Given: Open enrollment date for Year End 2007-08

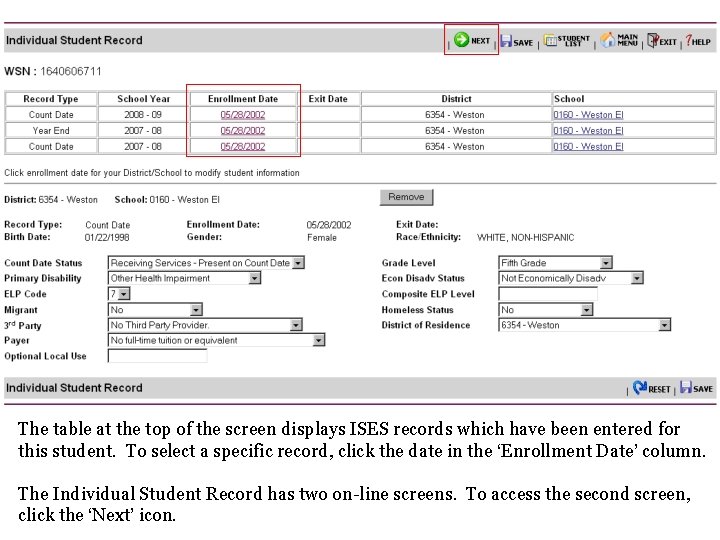Looking at the screenshot, I should click(243, 130).
